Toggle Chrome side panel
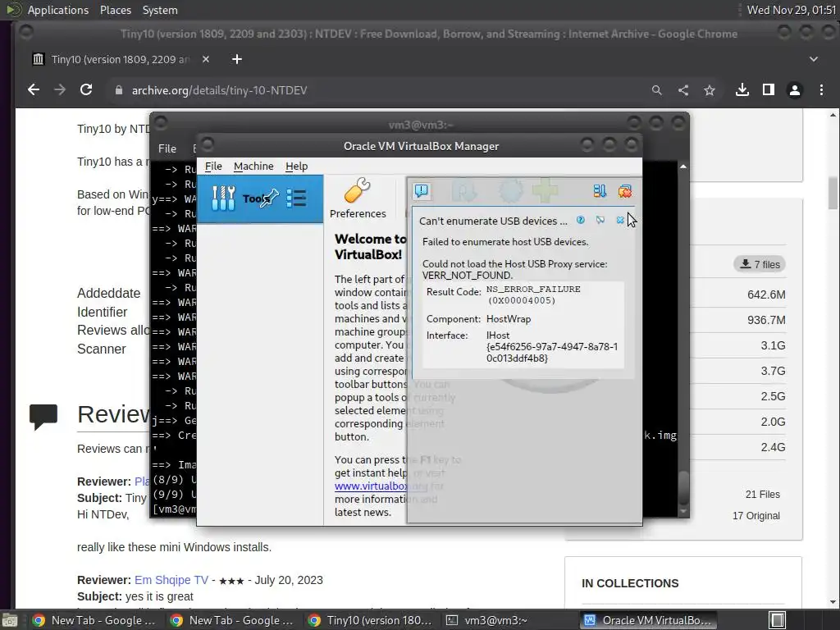The height and width of the screenshot is (630, 840). 768,90
